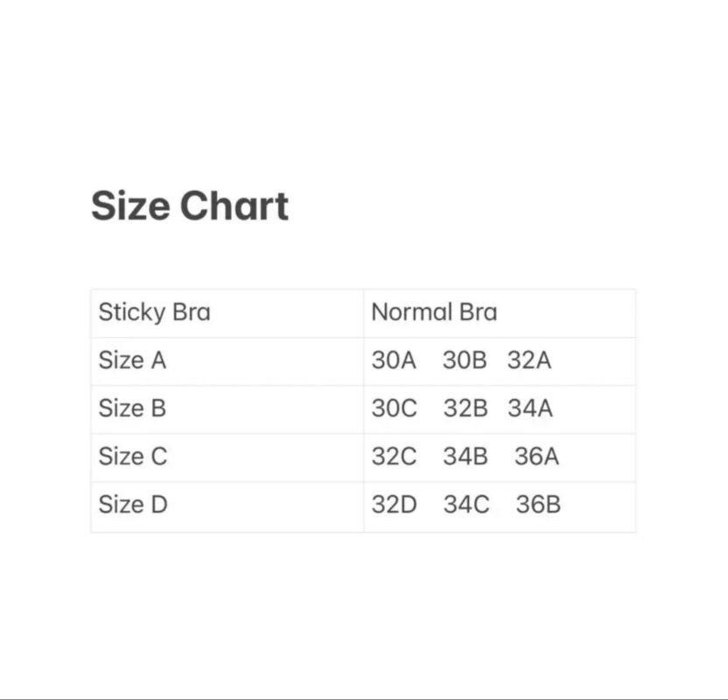
Task: Click the Size D row label
Action: [132, 505]
